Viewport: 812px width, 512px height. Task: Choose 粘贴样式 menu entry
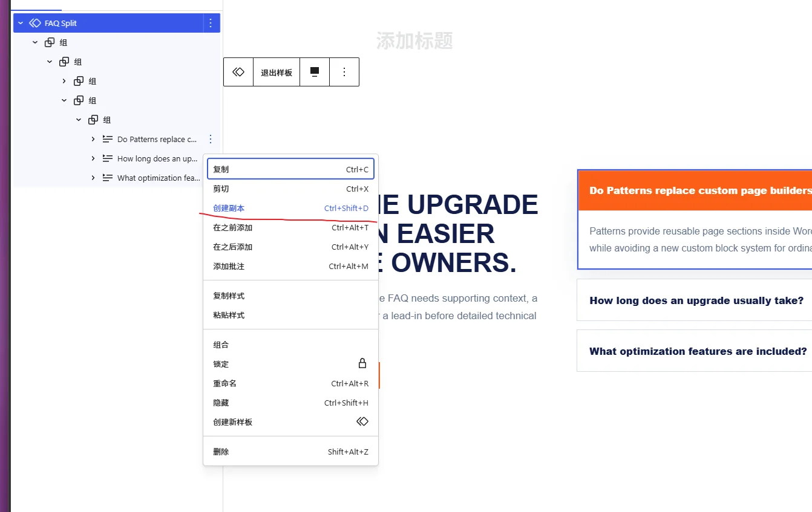pyautogui.click(x=290, y=315)
